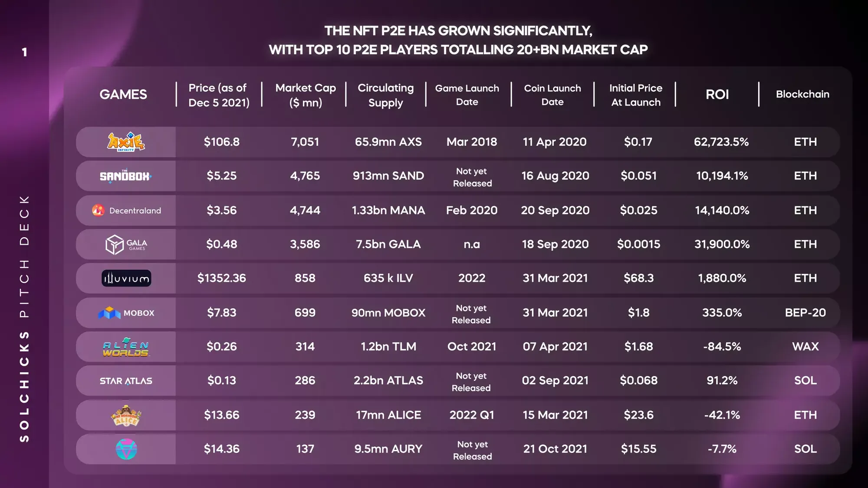Screen dimensions: 868x488
Task: Click the Decentraland logo icon
Action: click(x=98, y=210)
